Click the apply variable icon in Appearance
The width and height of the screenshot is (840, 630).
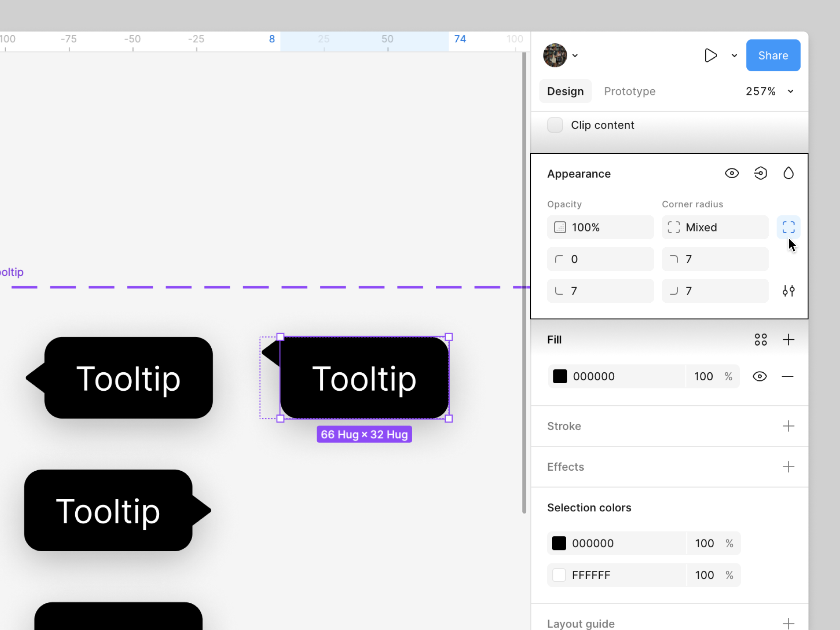760,173
